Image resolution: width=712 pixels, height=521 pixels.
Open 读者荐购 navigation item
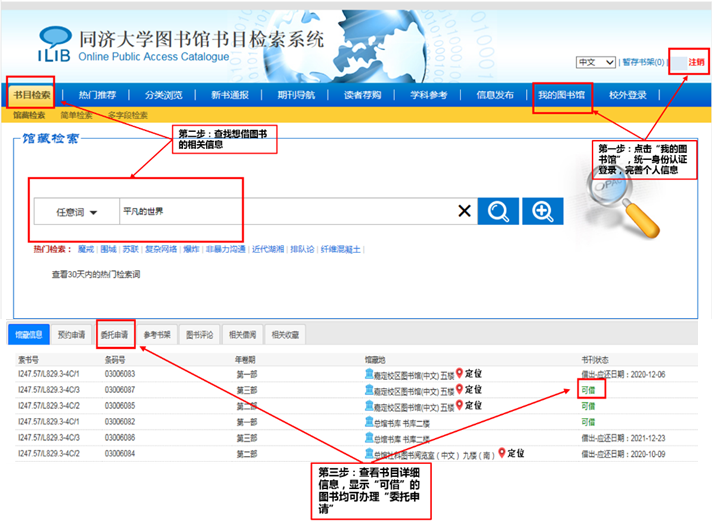362,95
